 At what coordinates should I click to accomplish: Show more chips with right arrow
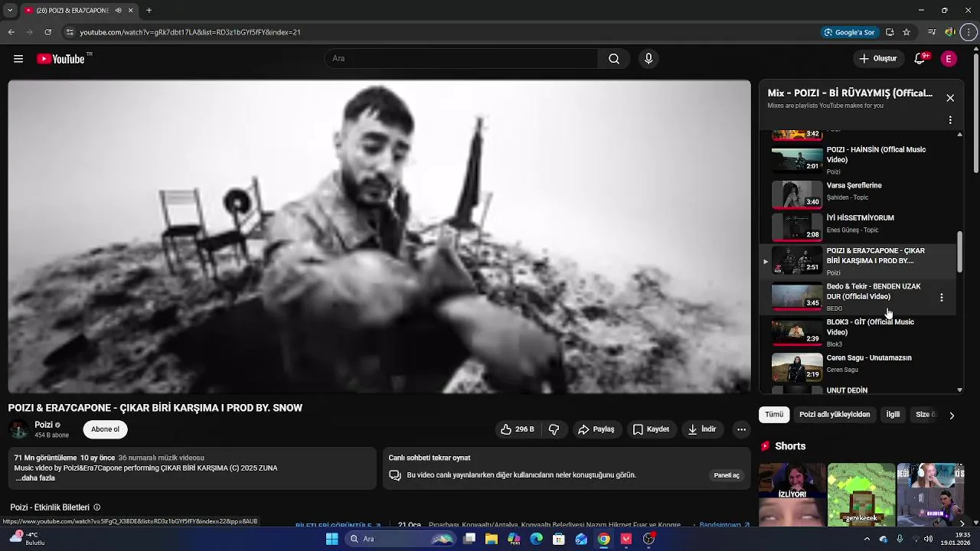pos(952,416)
